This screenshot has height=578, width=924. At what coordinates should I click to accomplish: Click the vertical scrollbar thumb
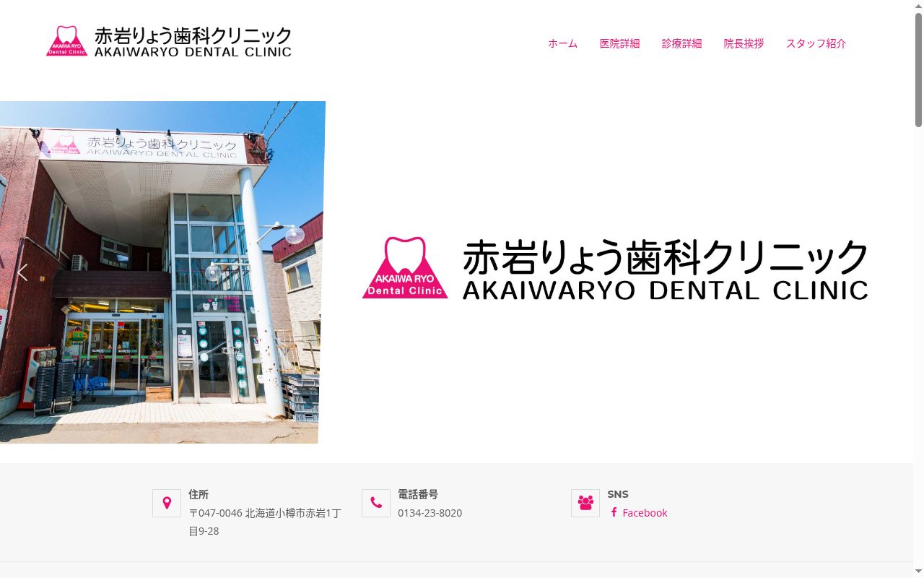tap(918, 69)
